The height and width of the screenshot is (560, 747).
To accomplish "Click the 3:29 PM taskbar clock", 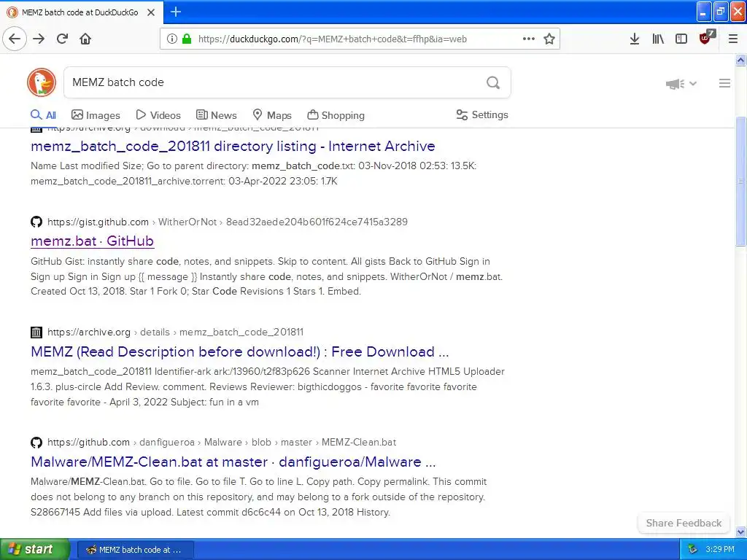I will 720,550.
